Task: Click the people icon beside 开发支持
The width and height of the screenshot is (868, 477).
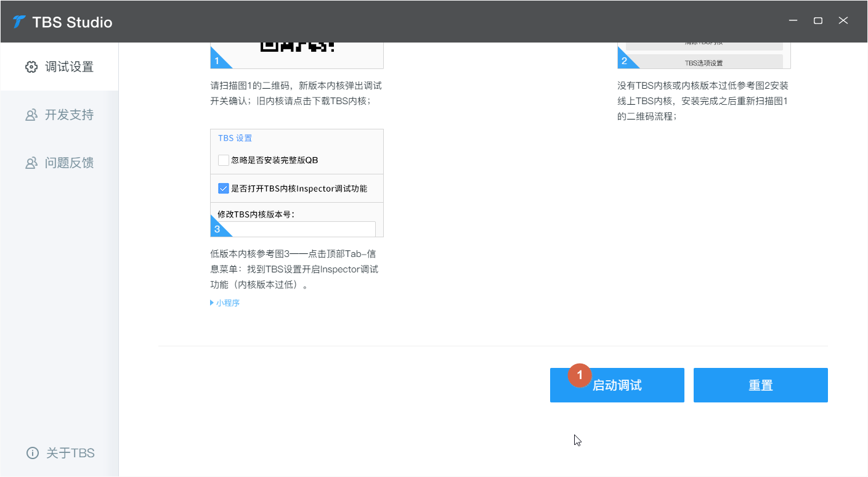Action: [x=31, y=115]
